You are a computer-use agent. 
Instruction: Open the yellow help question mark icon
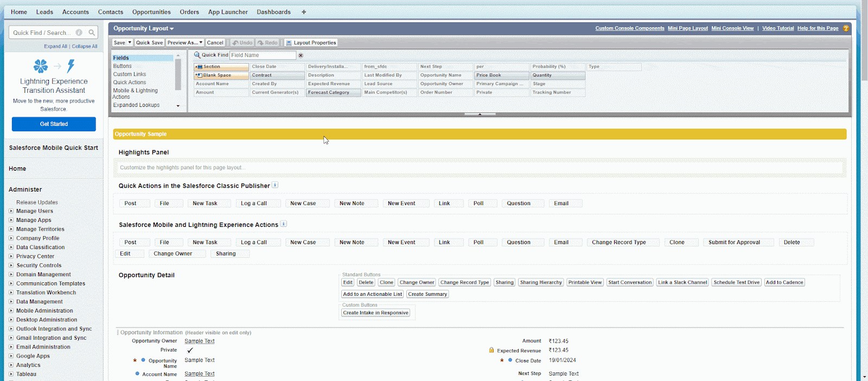(x=846, y=28)
